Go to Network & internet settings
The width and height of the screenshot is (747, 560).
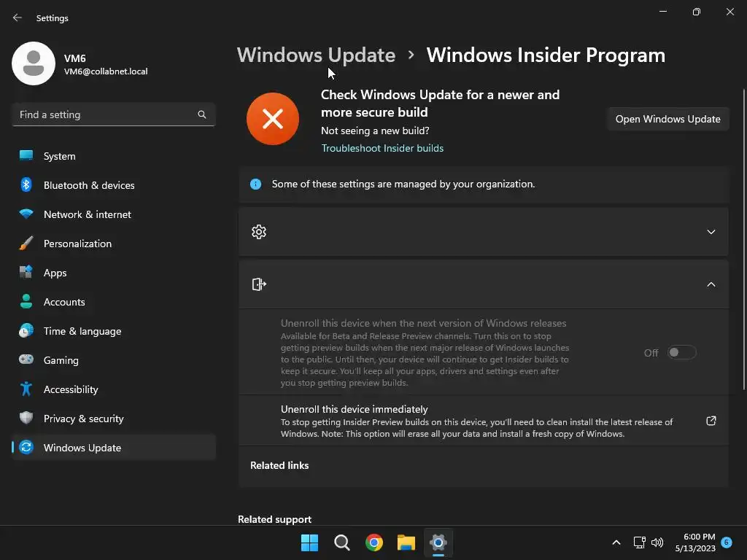coord(113,214)
